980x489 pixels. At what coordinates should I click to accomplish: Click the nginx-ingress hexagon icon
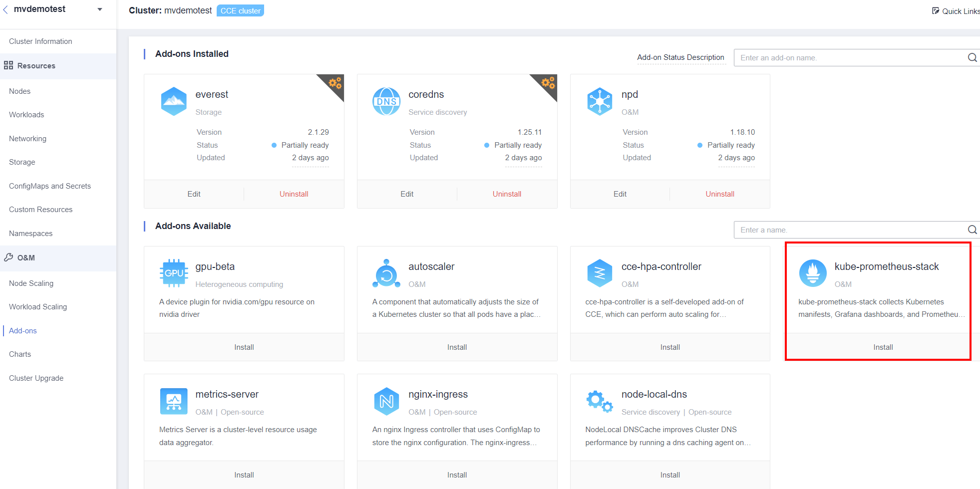point(386,401)
